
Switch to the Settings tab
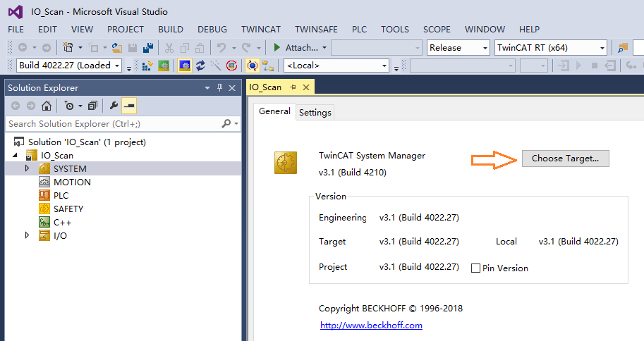315,112
